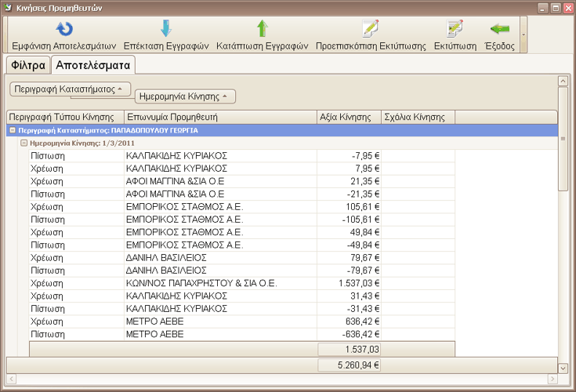576x392 pixels.
Task: Collapse the ΠΑΠΑΔΟΠΟΥΛΟΥ ΓΕΩΡΓΙΑ store group
Action: 13,130
